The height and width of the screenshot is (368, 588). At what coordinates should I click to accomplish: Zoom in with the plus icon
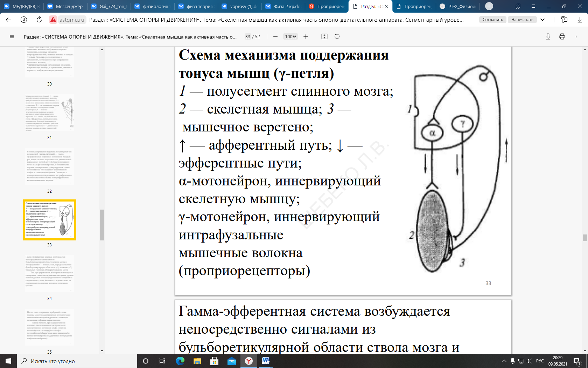[x=306, y=36]
